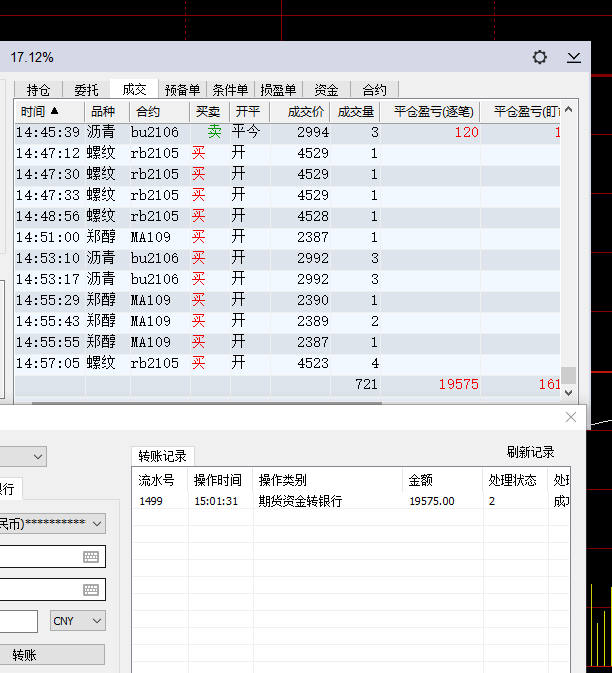Expand the bank account dropdown with asterisks
Viewport: 612px width, 673px height.
[52, 524]
